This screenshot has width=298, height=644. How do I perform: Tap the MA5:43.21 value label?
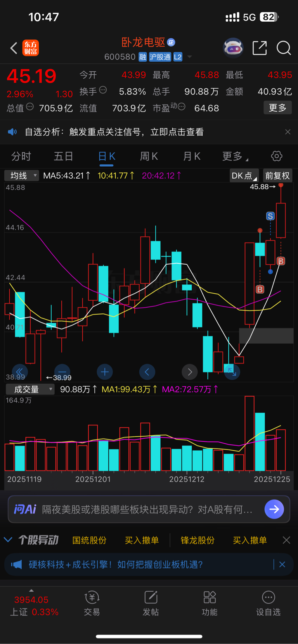tap(67, 176)
